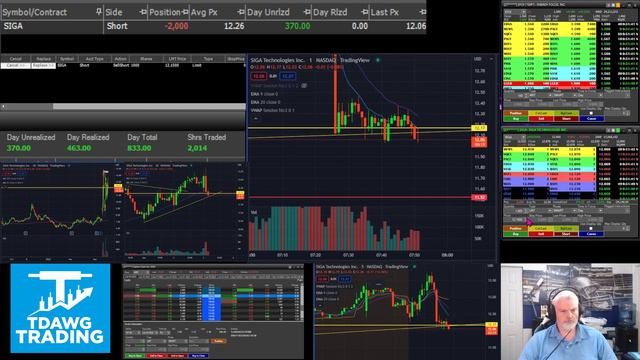Click the pin icon beside Side header
Image resolution: width=640 pixels, height=360 pixels.
tap(143, 12)
